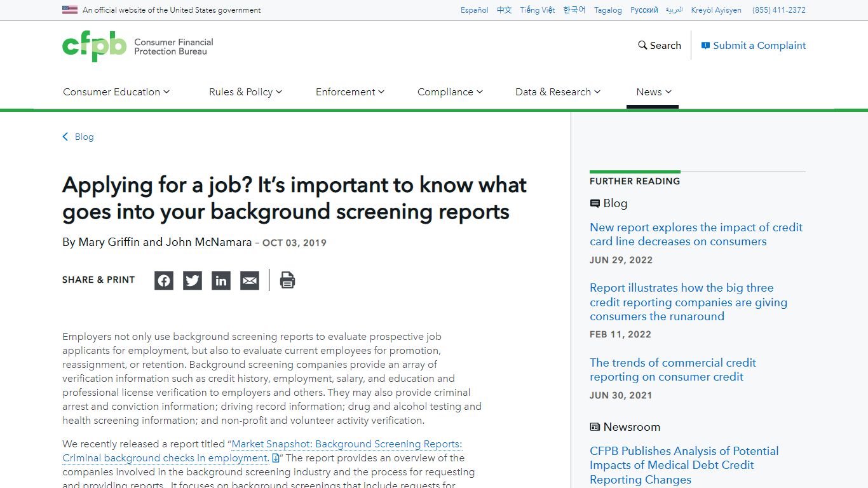Click the JUN 29, 2022 date
The width and height of the screenshot is (868, 488).
click(x=621, y=260)
